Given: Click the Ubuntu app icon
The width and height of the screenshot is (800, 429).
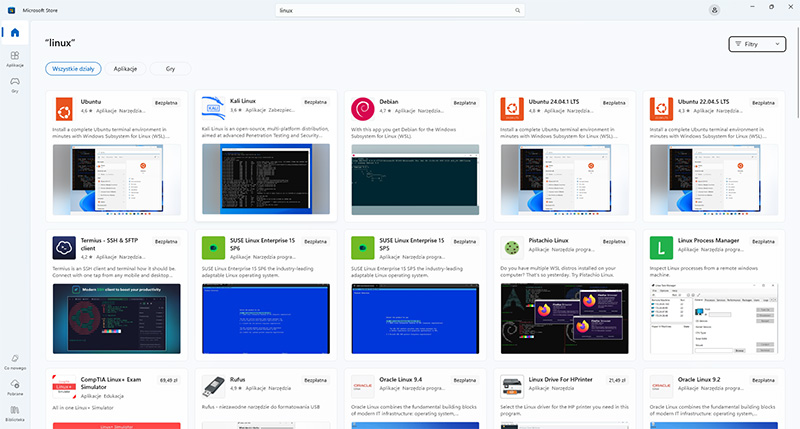Looking at the screenshot, I should coord(64,109).
